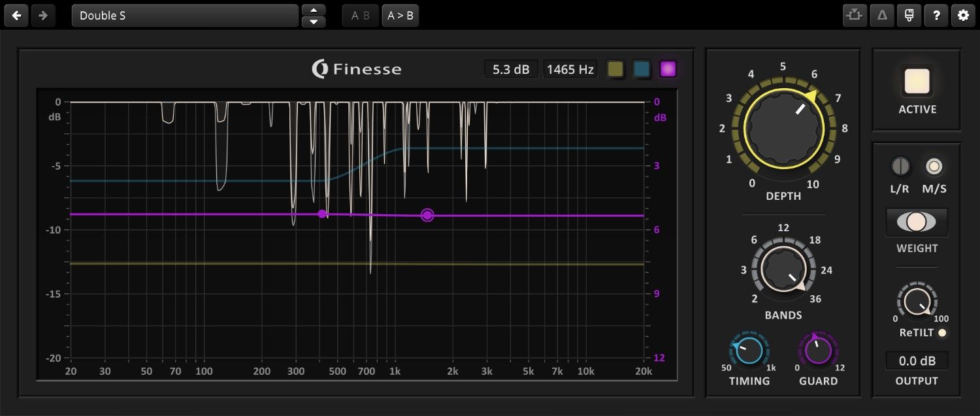
Task: Click the 0.0 dB output field
Action: 917,360
